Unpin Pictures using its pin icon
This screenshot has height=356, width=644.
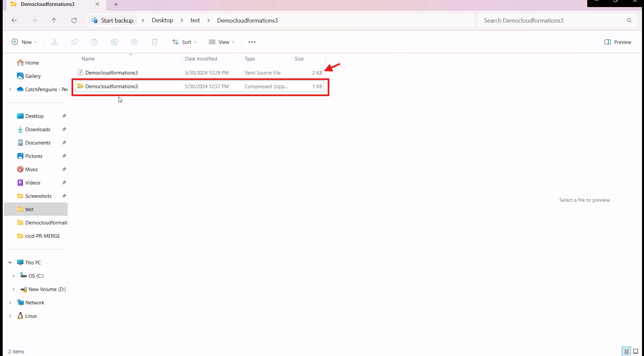[x=64, y=156]
